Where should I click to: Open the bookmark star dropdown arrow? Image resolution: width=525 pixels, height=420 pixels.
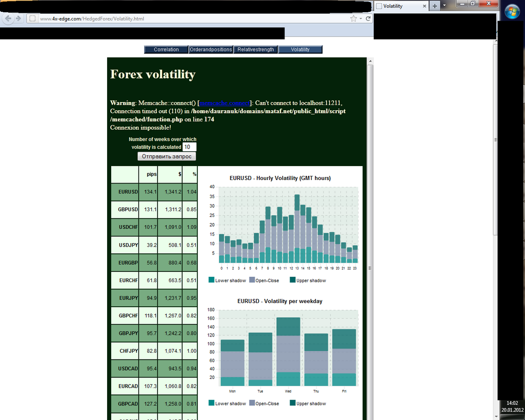pyautogui.click(x=360, y=19)
